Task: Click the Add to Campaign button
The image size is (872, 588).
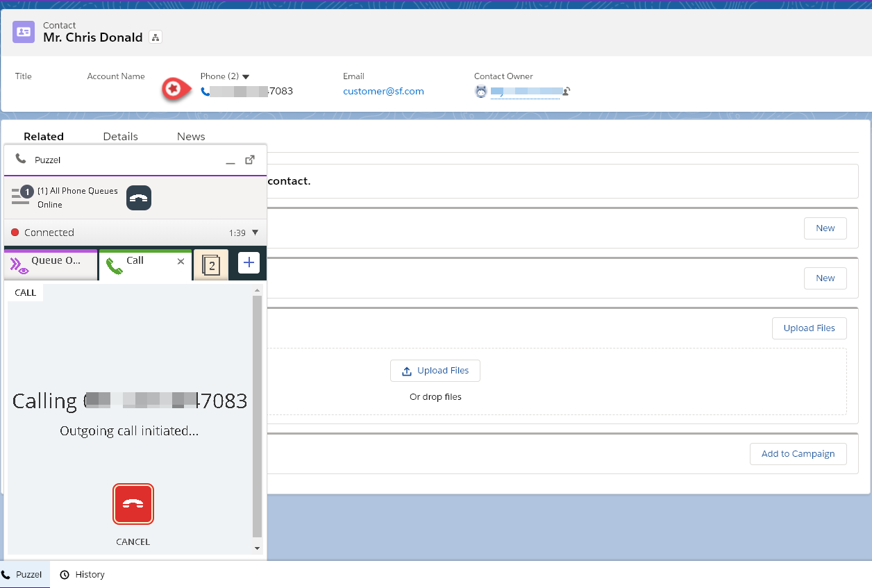Action: [x=798, y=453]
